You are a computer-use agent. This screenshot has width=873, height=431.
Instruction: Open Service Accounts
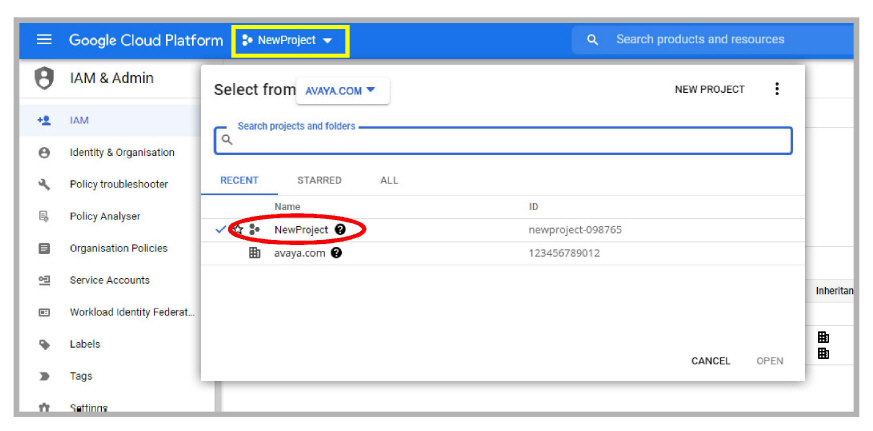click(110, 280)
